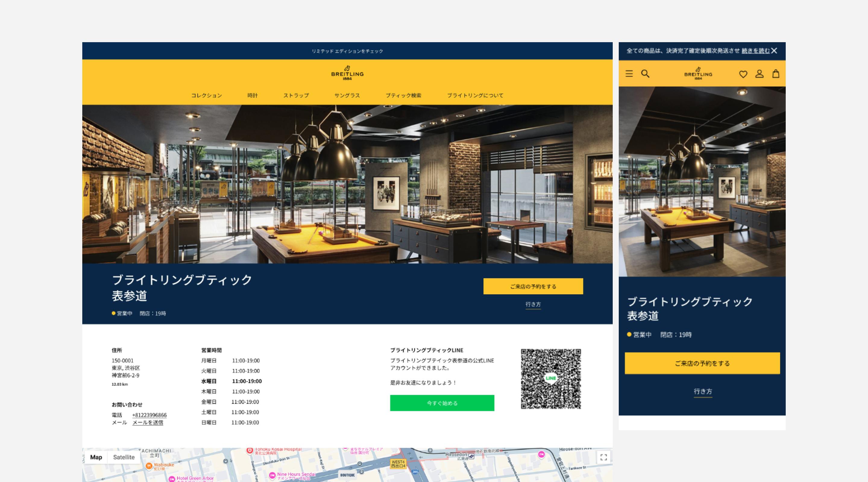Open the ブティック検索 menu item
Screen dimensions: 868x482
(x=403, y=96)
